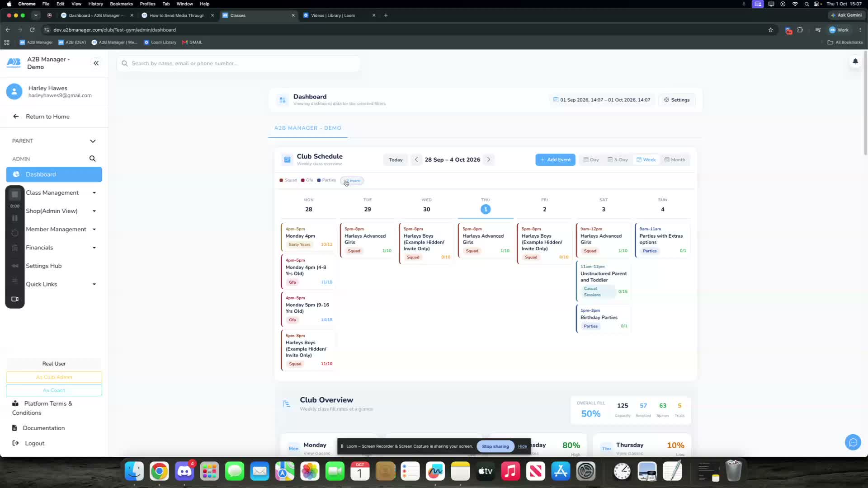Viewport: 868px width, 488px height.
Task: Open Finder from the dock
Action: (134, 471)
